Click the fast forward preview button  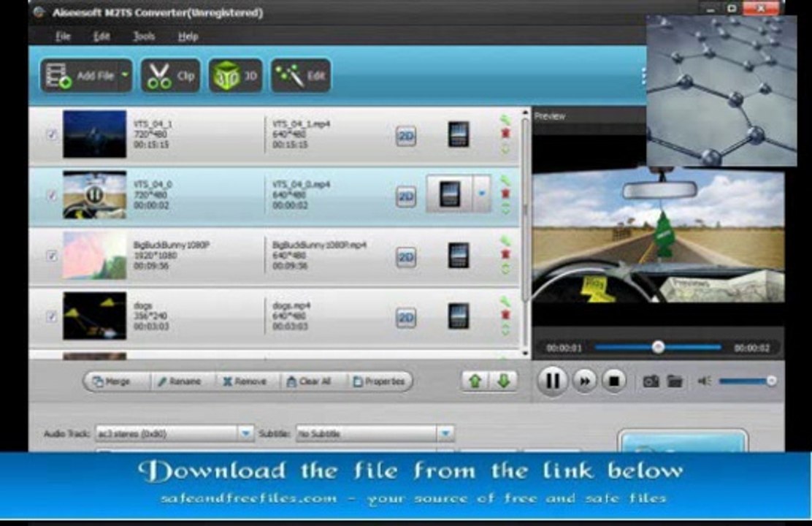tap(585, 381)
